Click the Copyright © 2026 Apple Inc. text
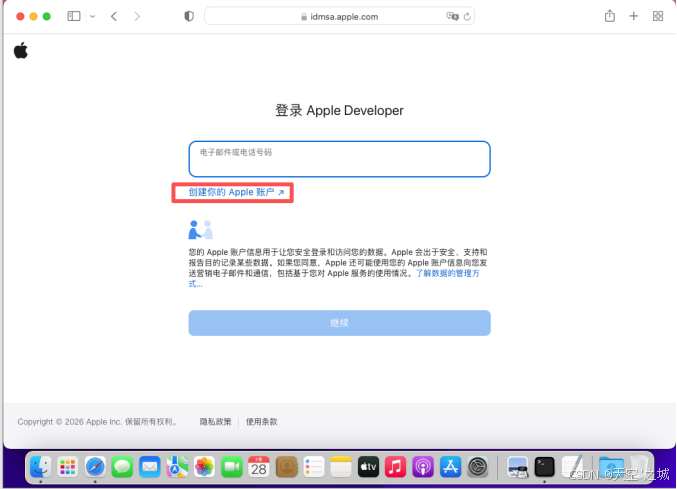Image resolution: width=677 pixels, height=489 pixels. [98, 422]
